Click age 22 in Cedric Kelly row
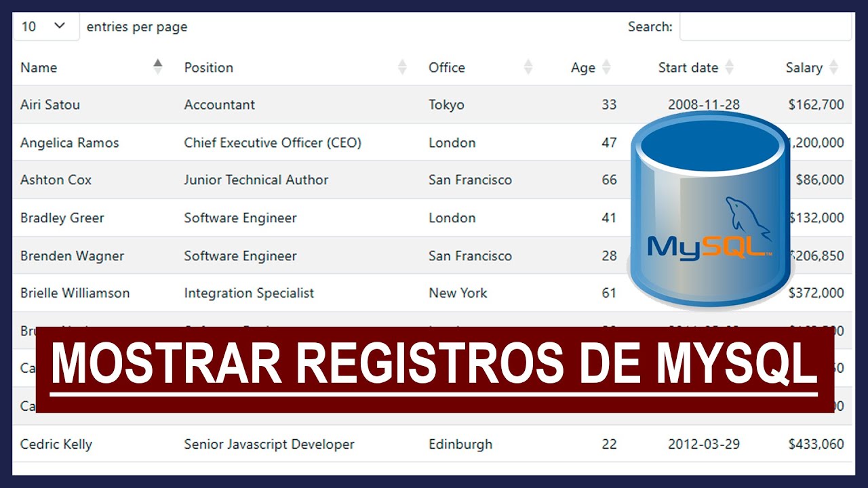 click(609, 444)
